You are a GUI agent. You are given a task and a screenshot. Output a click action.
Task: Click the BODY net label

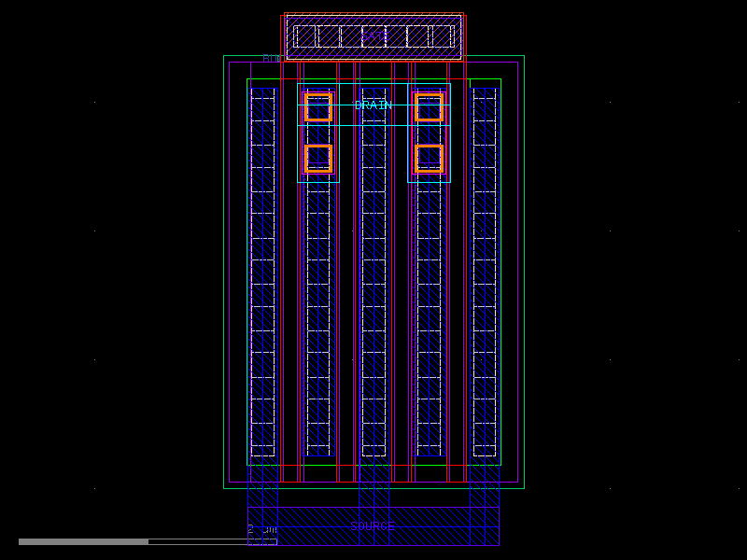coord(272,59)
